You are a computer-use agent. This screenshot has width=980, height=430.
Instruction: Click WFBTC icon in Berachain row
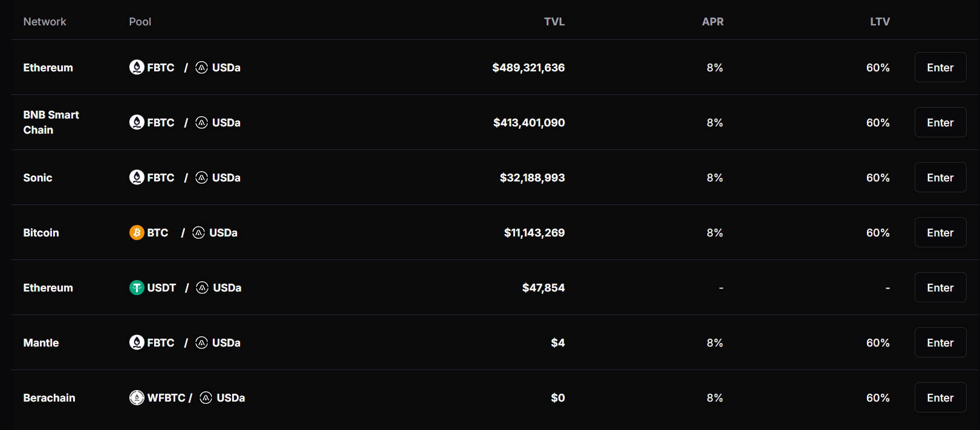[137, 398]
